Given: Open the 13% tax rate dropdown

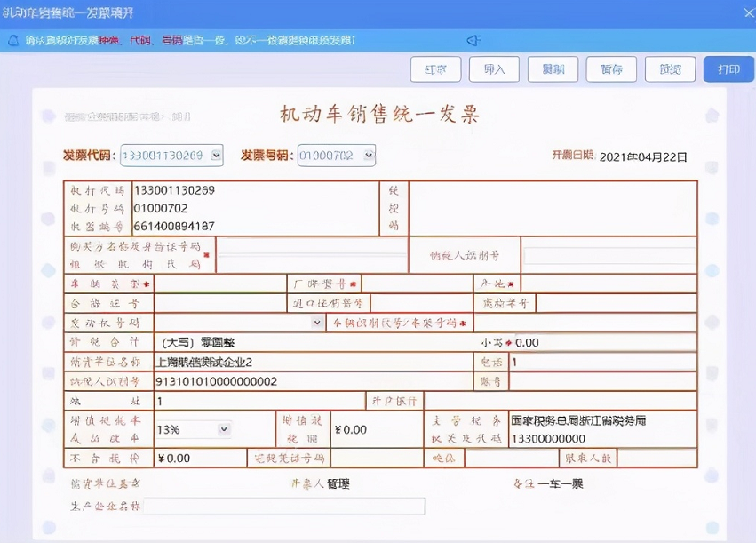Looking at the screenshot, I should (224, 429).
